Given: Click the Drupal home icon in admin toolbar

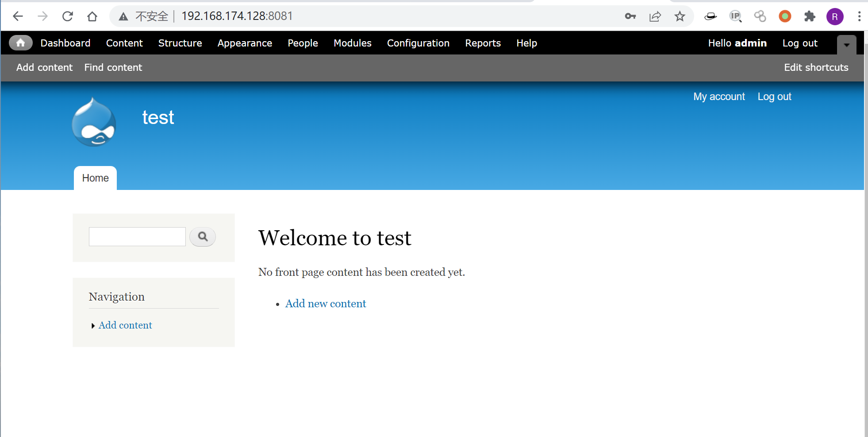Looking at the screenshot, I should [20, 43].
